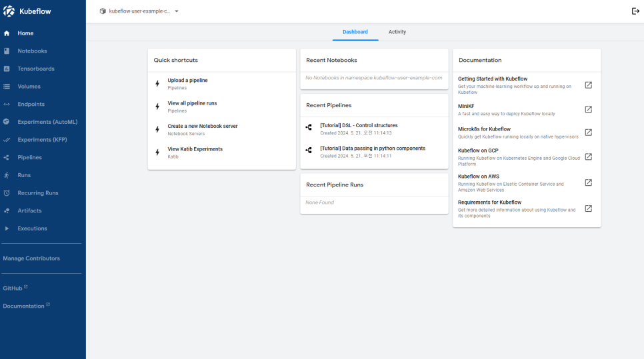Click the Pipelines sidebar icon
Image resolution: width=644 pixels, height=359 pixels.
pyautogui.click(x=7, y=158)
